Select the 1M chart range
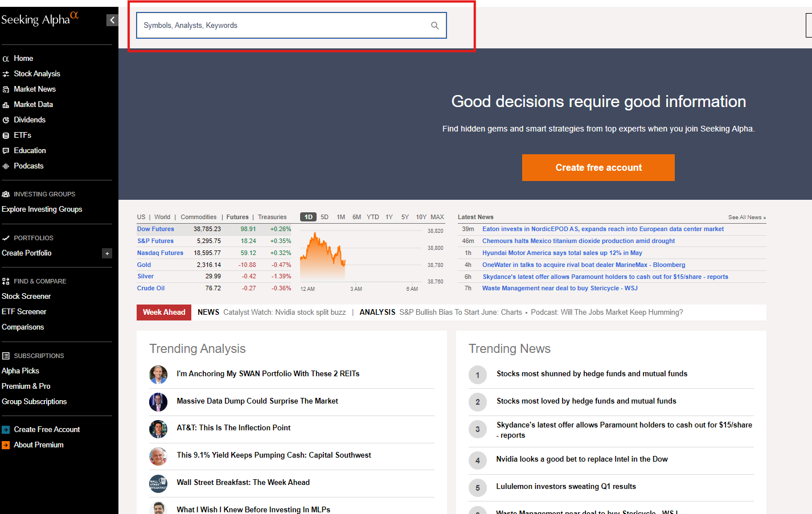The image size is (812, 514). tap(341, 217)
